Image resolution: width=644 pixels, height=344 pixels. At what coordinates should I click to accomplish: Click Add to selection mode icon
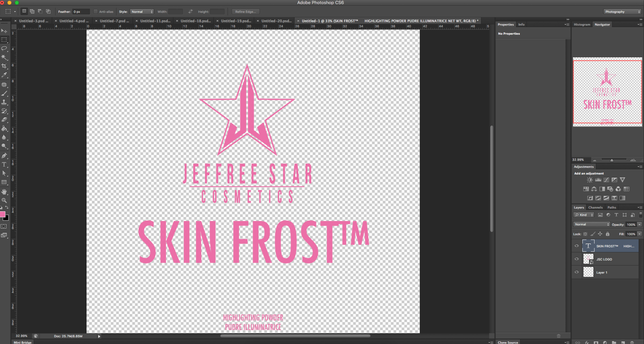[x=32, y=11]
